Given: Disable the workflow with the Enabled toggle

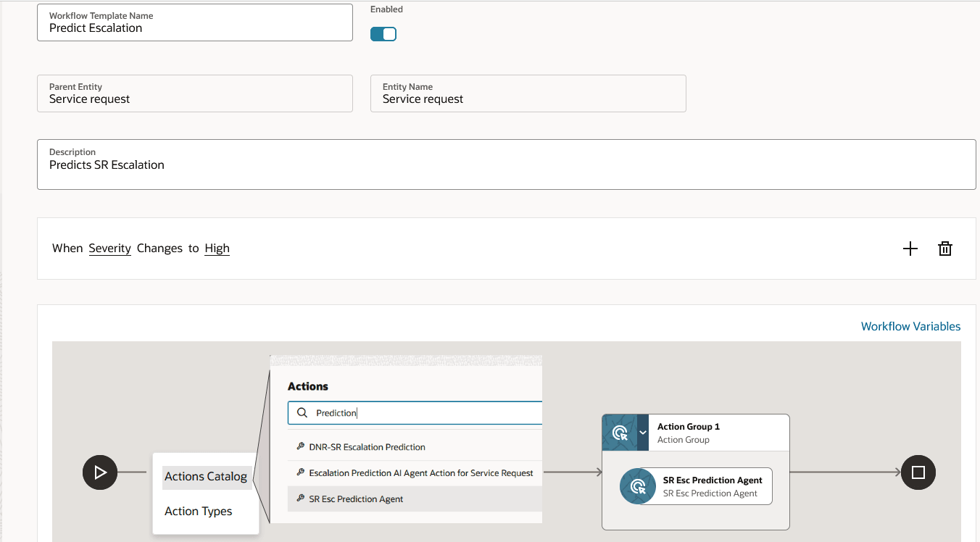Looking at the screenshot, I should [x=383, y=33].
